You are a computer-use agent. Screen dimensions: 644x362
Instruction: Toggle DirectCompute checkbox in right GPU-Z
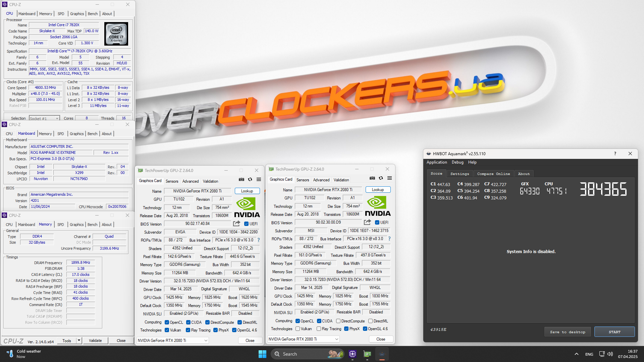pos(338,321)
